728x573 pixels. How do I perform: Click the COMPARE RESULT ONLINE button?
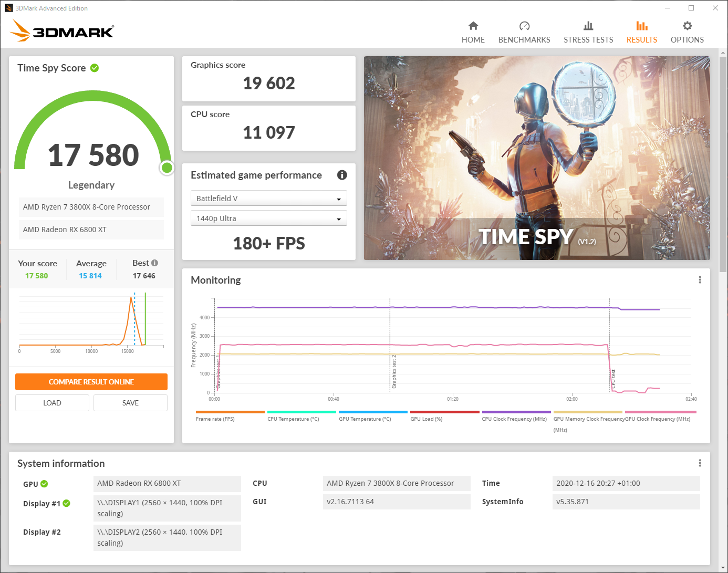tap(91, 382)
